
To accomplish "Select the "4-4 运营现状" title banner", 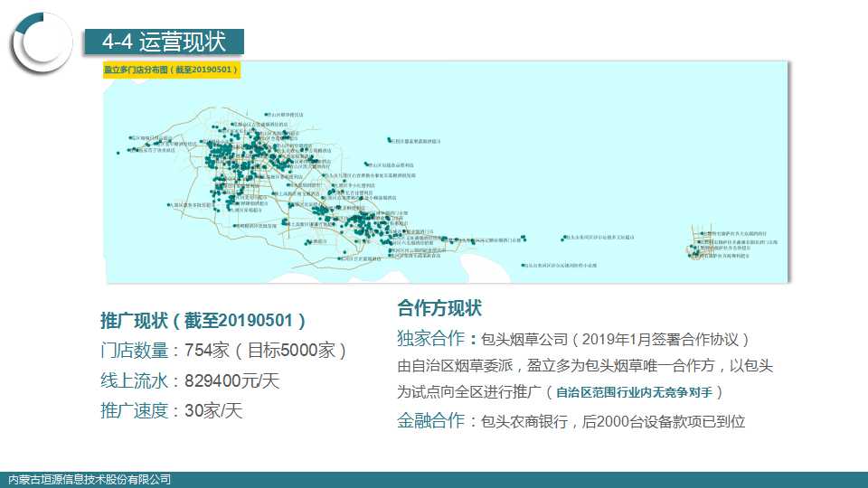I will tap(163, 42).
